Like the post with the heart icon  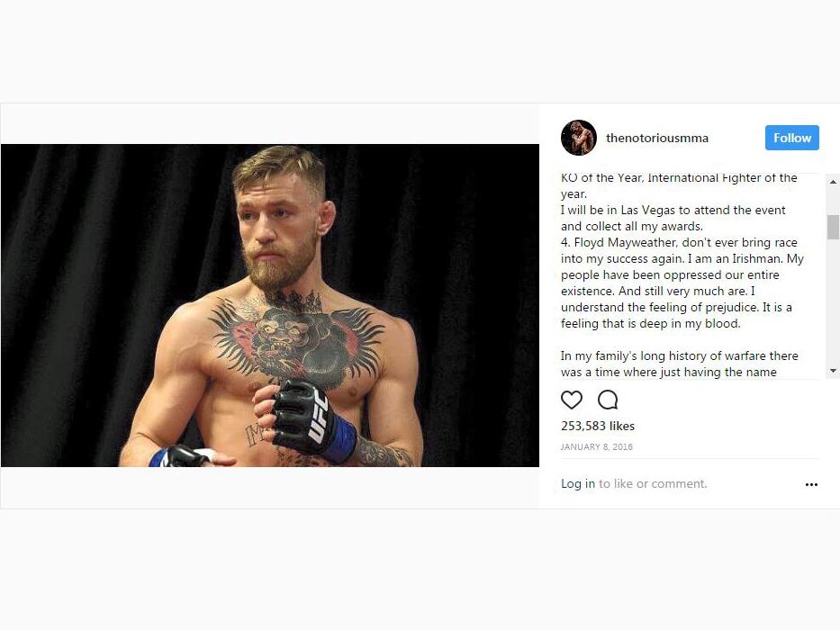[x=571, y=400]
